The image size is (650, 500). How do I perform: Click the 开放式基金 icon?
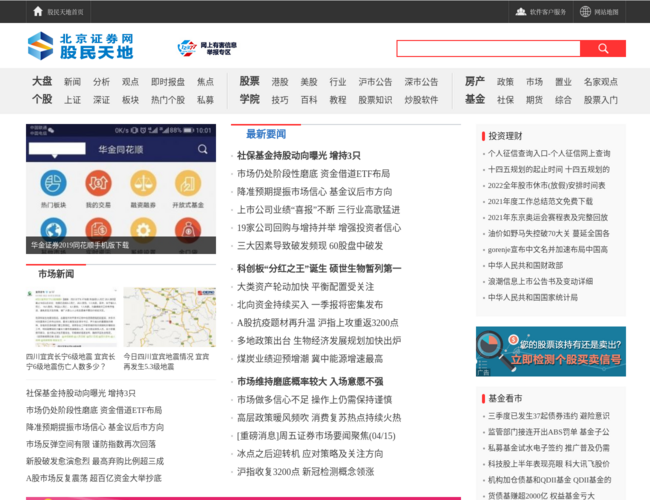188,183
